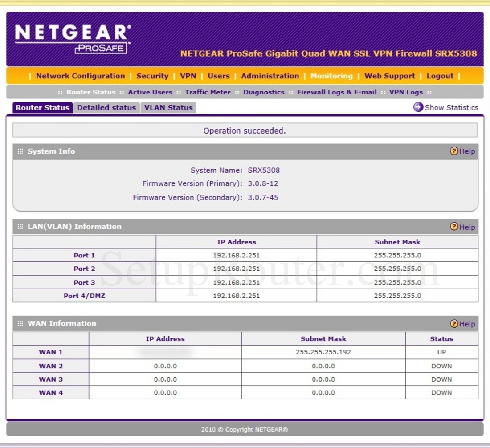Click the firmware secondary version 3.0.7-45
The image size is (490, 448).
pyautogui.click(x=263, y=197)
